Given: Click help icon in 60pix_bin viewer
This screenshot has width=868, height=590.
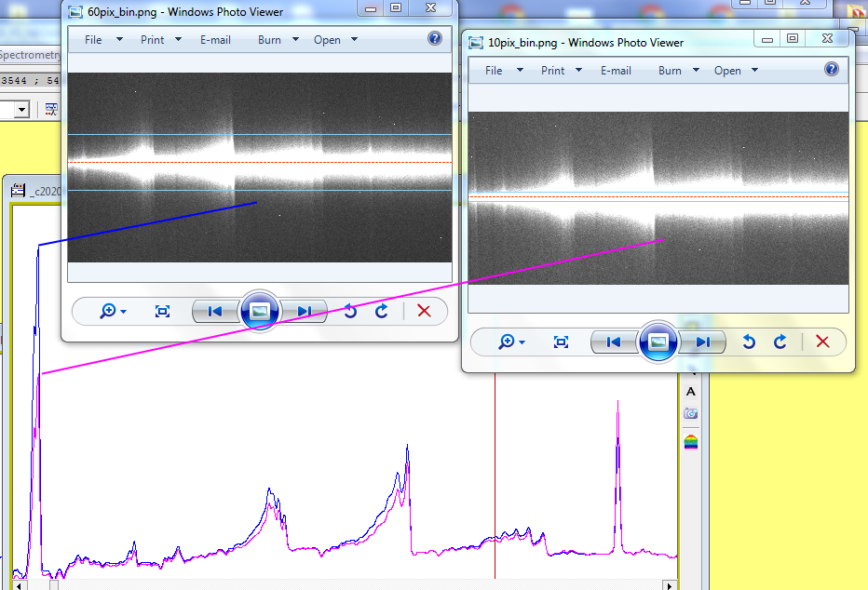Looking at the screenshot, I should tap(434, 39).
